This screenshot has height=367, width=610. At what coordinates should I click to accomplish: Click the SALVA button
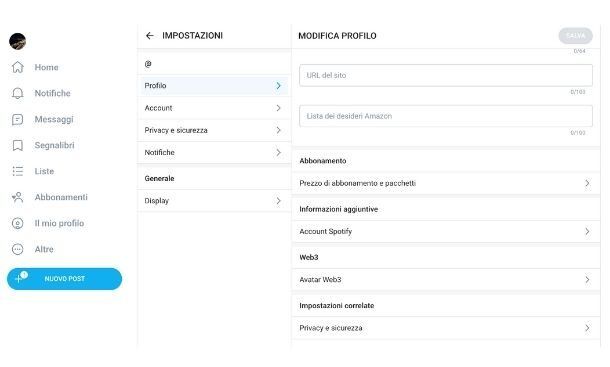[575, 36]
